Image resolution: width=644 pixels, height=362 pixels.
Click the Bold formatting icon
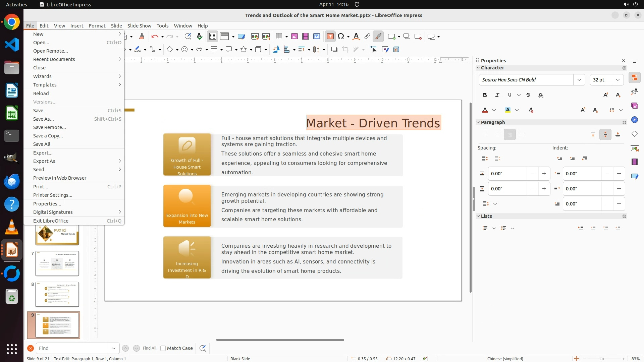point(485,95)
